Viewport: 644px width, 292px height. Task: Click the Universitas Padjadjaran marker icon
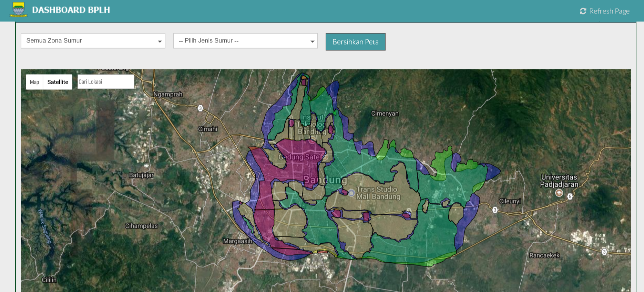(559, 193)
